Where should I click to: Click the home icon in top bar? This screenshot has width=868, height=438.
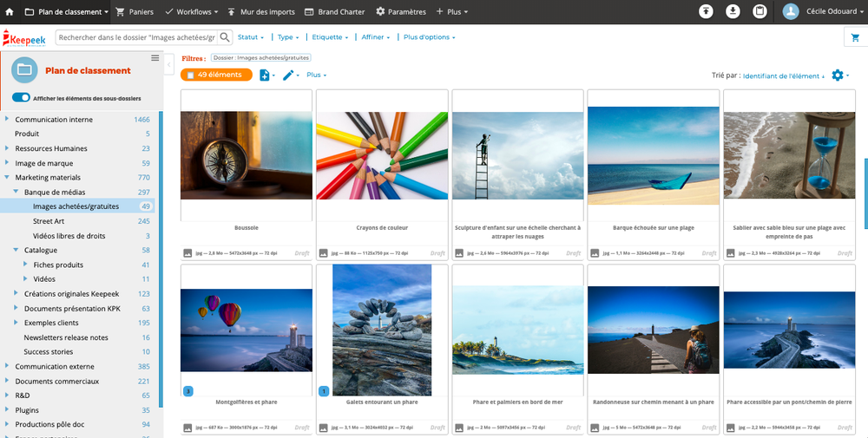(10, 12)
